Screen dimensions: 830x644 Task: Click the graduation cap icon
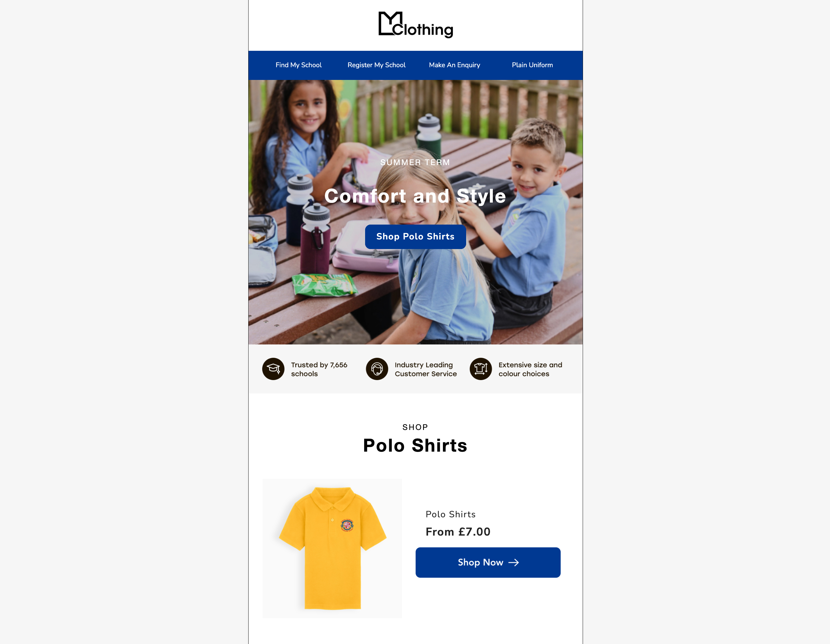coord(273,369)
